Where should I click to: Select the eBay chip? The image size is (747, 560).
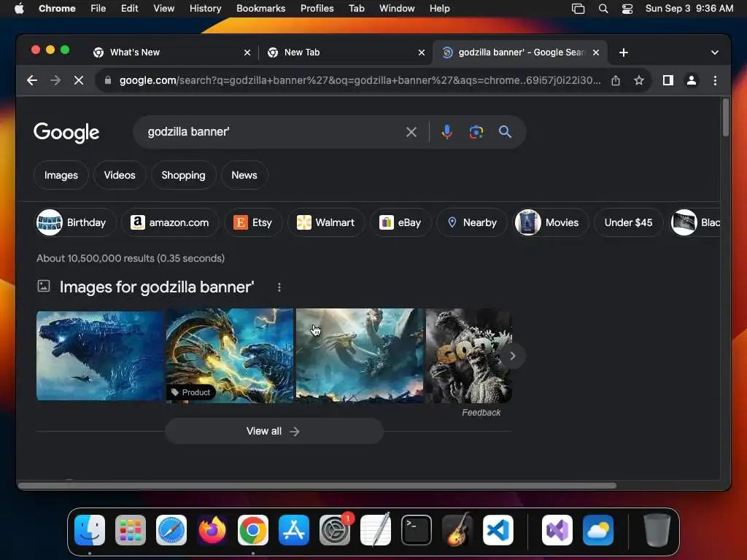(x=400, y=222)
